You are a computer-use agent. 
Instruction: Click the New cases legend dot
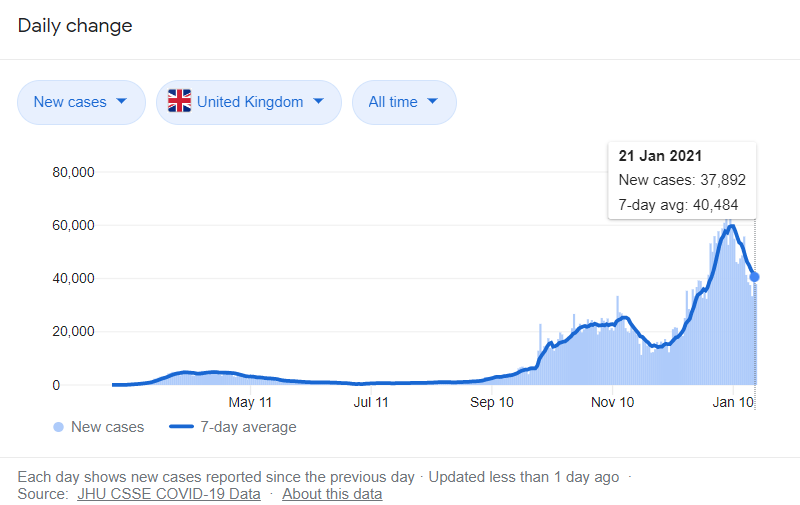(58, 427)
